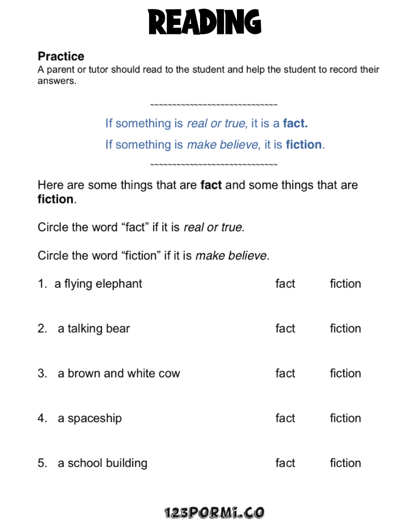
Task: Click the "a spaceship" item text
Action: pyautogui.click(x=89, y=418)
